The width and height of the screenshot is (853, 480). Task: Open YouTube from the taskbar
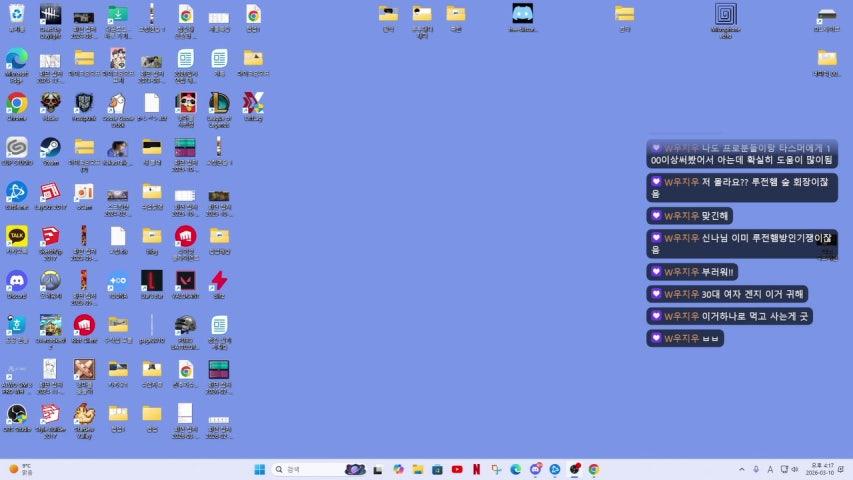pyautogui.click(x=457, y=469)
